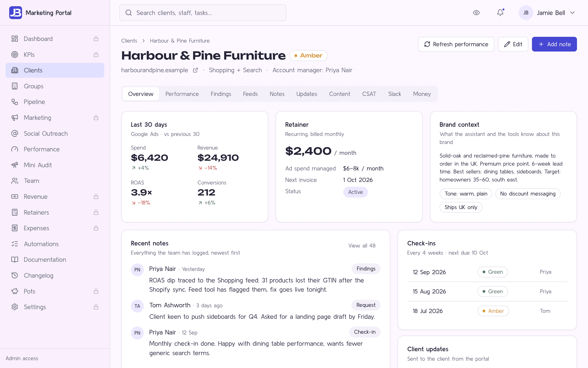
Task: Click the Amber pill in check-ins
Action: (493, 311)
